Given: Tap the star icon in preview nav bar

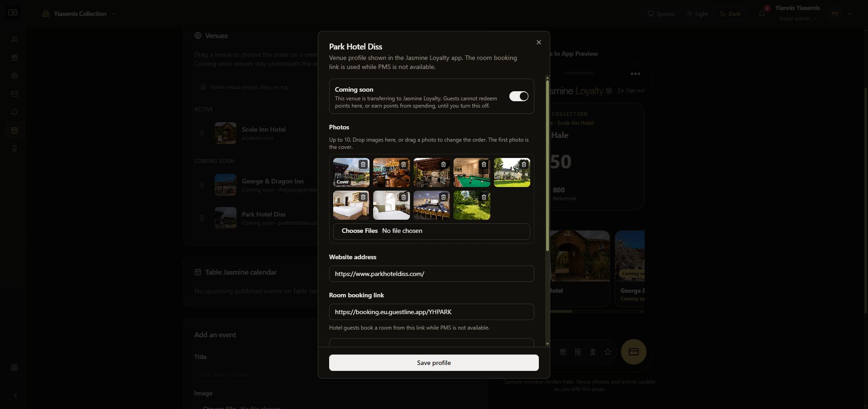Looking at the screenshot, I should (608, 352).
